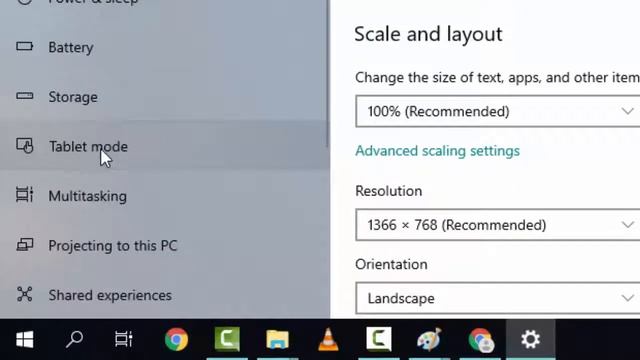This screenshot has height=360, width=640.
Task: Click the Storage drive icon
Action: coord(24,96)
